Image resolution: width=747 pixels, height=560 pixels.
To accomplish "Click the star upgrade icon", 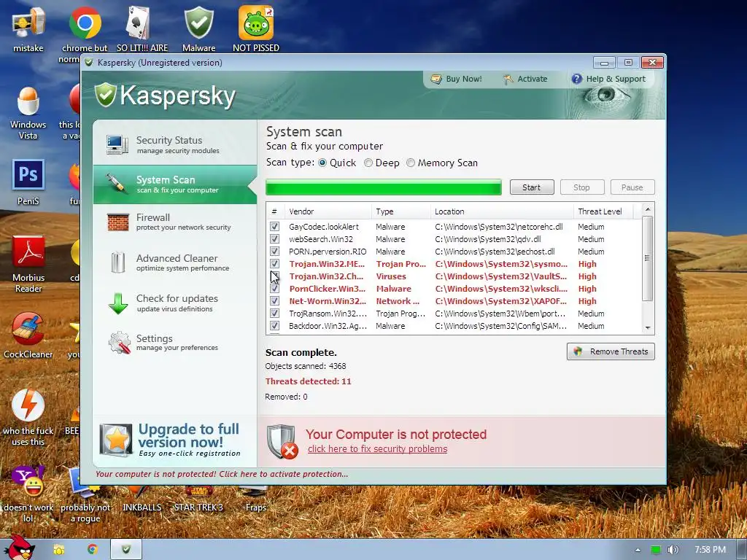I will pos(116,440).
